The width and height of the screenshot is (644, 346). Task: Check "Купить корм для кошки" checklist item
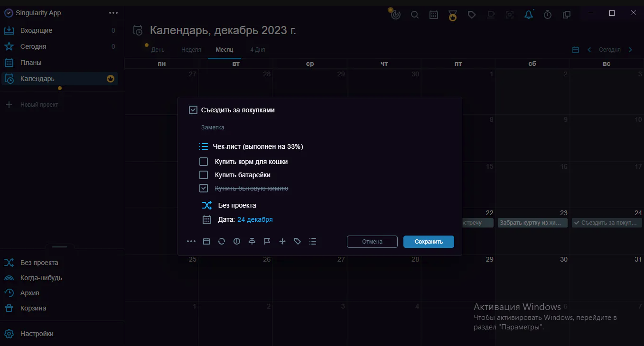pyautogui.click(x=204, y=161)
